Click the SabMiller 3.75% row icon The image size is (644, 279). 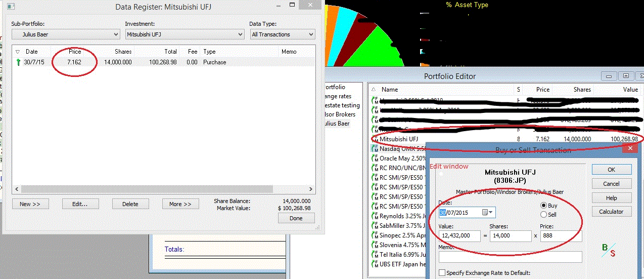(x=375, y=225)
